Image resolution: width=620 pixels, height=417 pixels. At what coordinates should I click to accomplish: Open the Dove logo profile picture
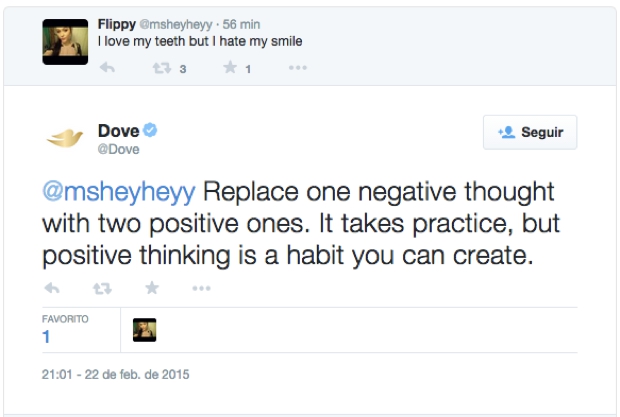[64, 139]
